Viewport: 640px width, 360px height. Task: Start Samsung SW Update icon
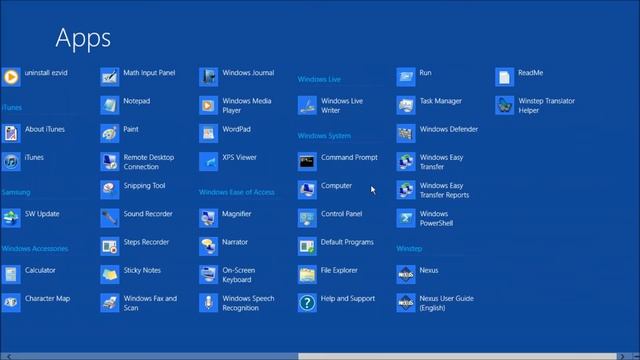pos(11,218)
